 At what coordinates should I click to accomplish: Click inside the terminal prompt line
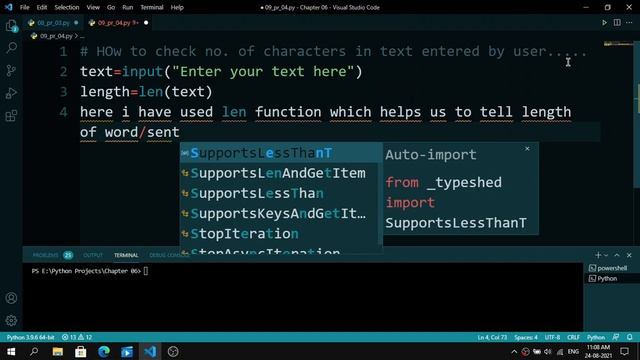click(x=90, y=271)
